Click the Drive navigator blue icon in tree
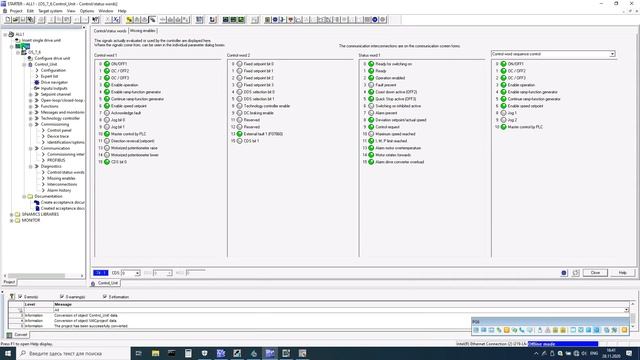The width and height of the screenshot is (640, 360). click(37, 82)
